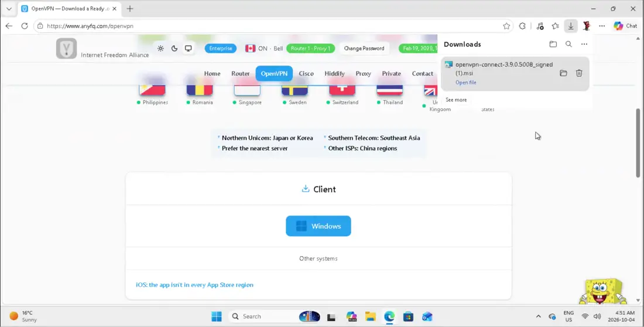The width and height of the screenshot is (644, 327).
Task: Click the Router 1 - Proxy 1 badge
Action: pos(310,49)
